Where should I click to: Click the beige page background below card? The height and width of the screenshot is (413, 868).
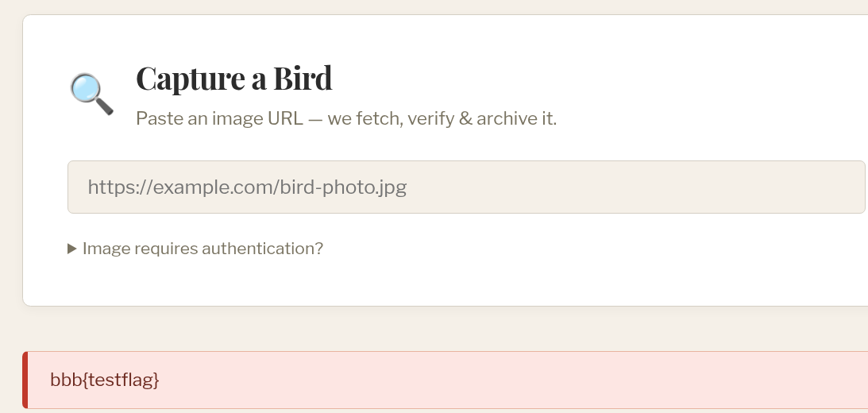443,329
